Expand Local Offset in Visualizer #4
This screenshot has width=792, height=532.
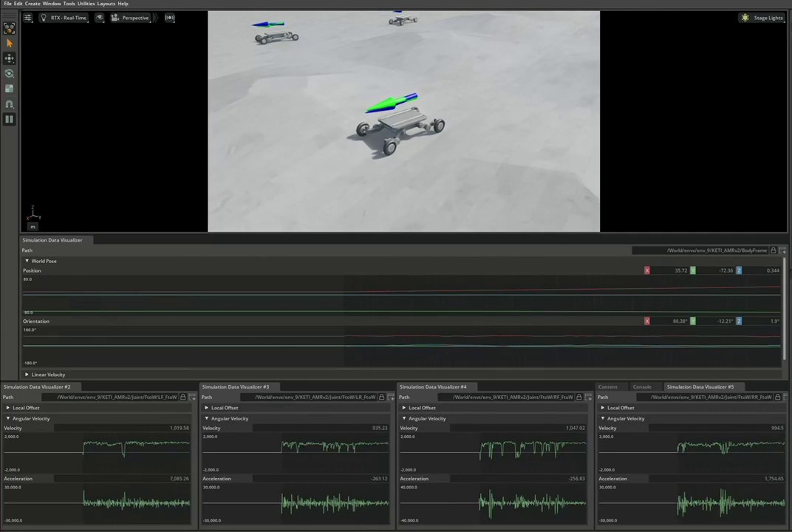(x=404, y=408)
